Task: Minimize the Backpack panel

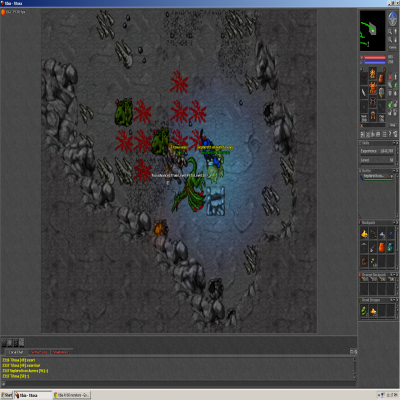Action: (x=394, y=222)
